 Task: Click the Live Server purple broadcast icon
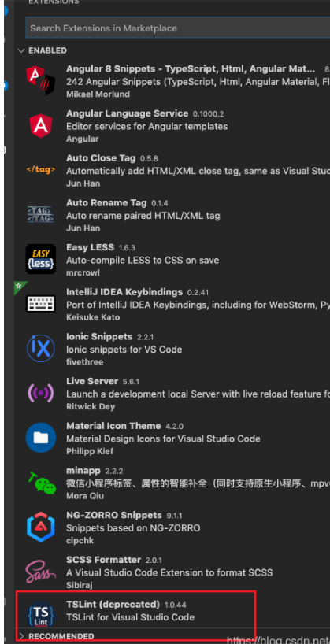point(41,393)
